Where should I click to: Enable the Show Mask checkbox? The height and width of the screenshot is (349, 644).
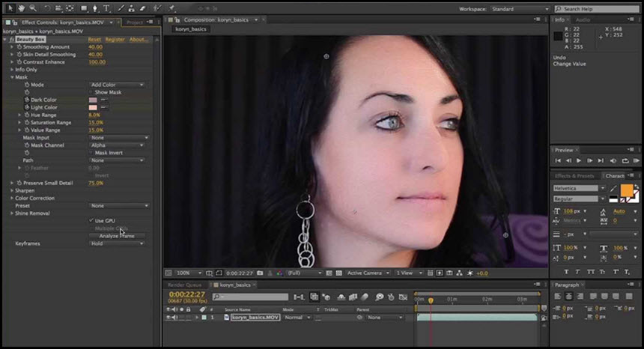click(91, 92)
